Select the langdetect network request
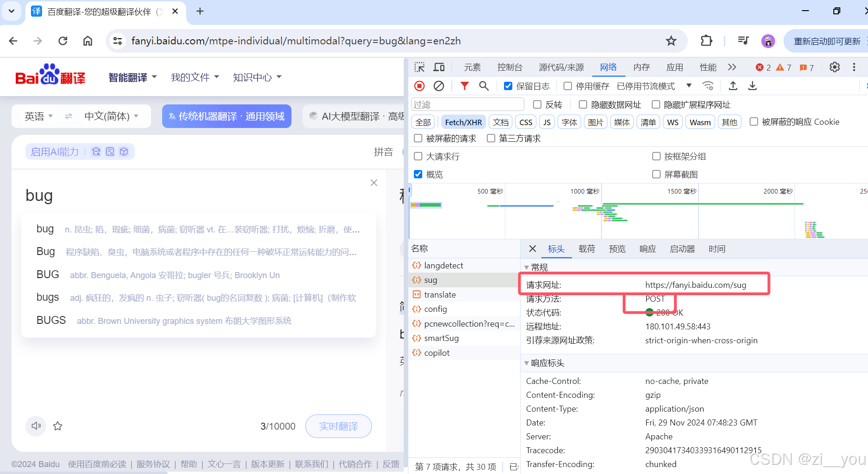The image size is (868, 474). [x=464, y=265]
